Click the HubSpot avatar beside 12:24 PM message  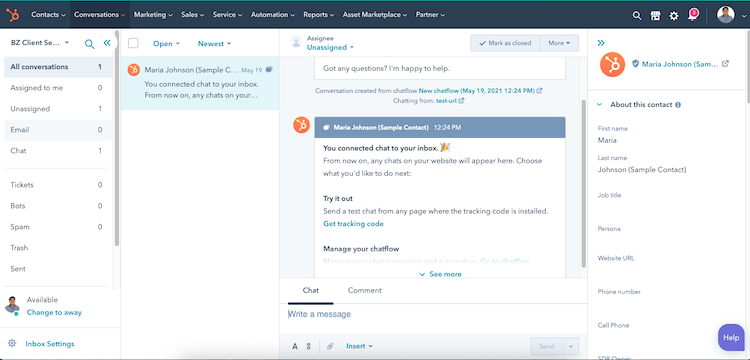coord(301,125)
